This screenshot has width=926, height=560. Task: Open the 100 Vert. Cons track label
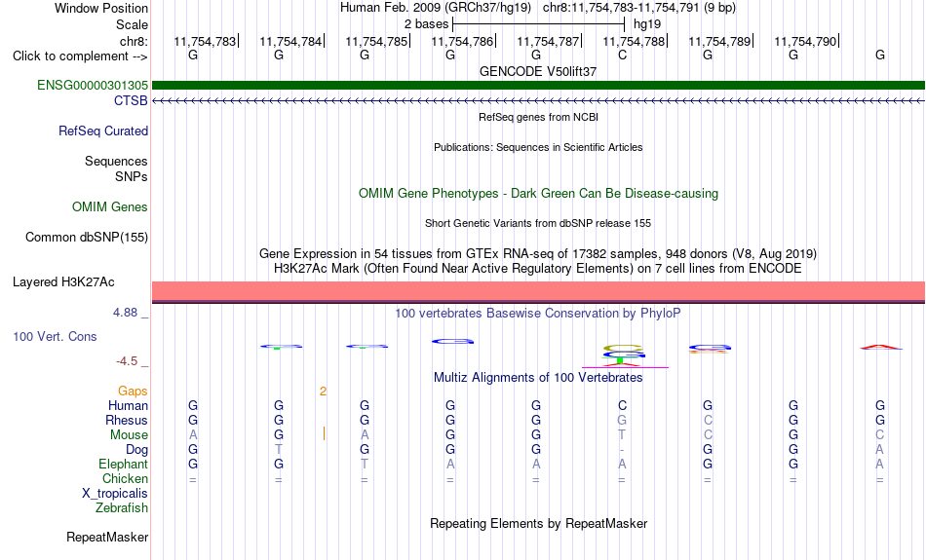pyautogui.click(x=55, y=336)
